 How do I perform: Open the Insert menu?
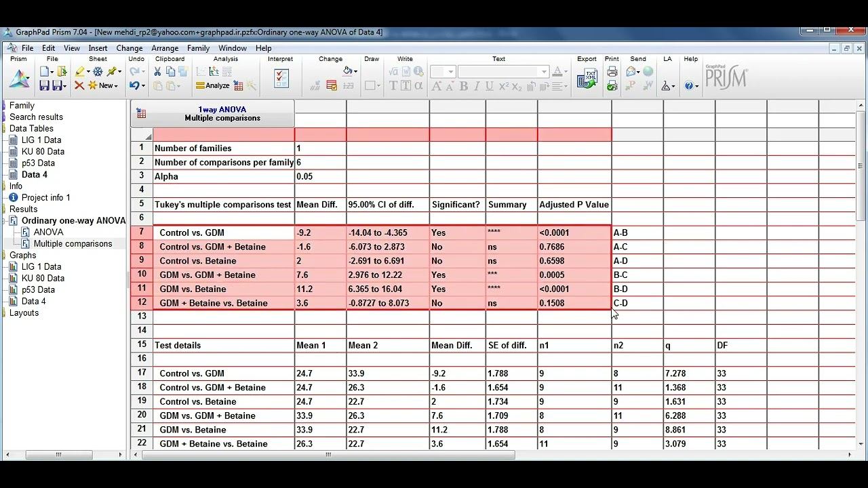(98, 48)
